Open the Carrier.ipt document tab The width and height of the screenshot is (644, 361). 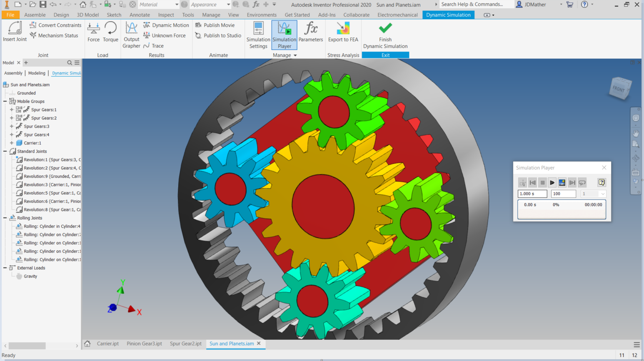(108, 344)
